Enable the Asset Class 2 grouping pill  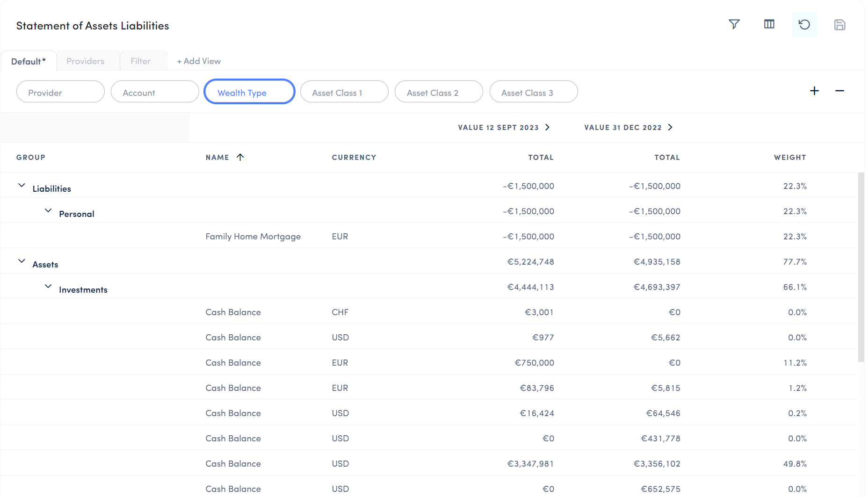[x=438, y=92]
